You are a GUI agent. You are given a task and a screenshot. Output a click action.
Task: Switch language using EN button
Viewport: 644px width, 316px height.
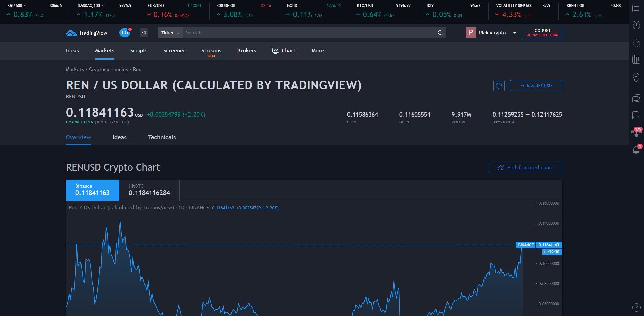144,33
